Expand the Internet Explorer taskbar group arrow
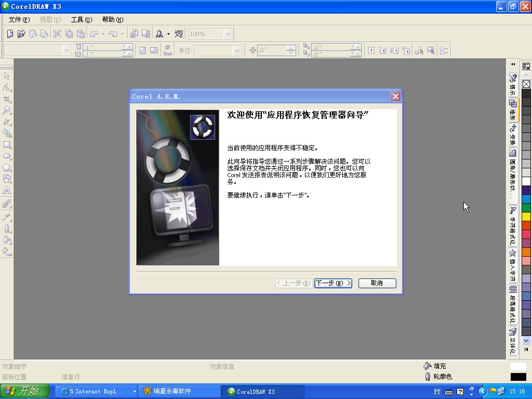The height and width of the screenshot is (399, 532). click(135, 392)
